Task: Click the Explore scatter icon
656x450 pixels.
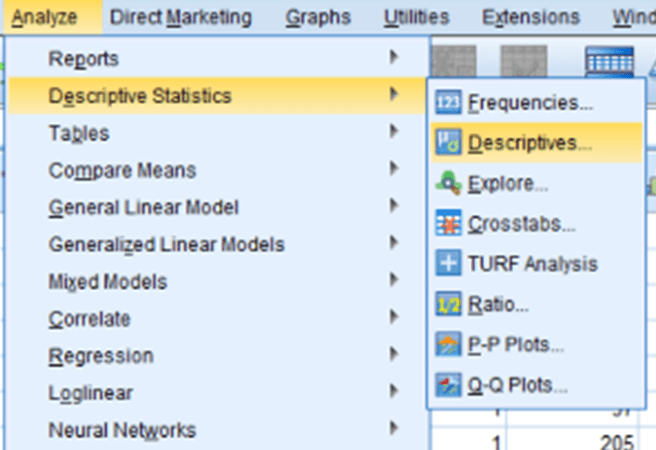Action: (x=448, y=183)
